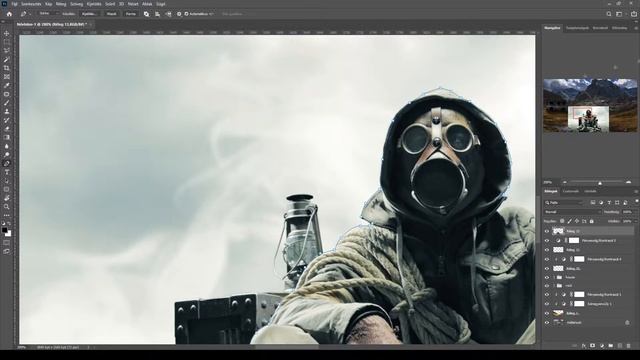Toggle Automatikus +/- checkbox in options bar
The image size is (640, 360).
pos(187,14)
